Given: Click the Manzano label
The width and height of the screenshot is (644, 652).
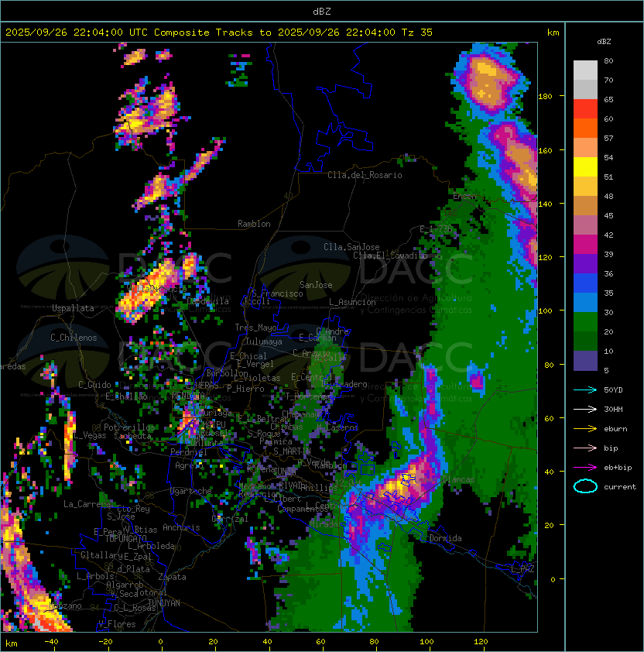Looking at the screenshot, I should [x=65, y=606].
